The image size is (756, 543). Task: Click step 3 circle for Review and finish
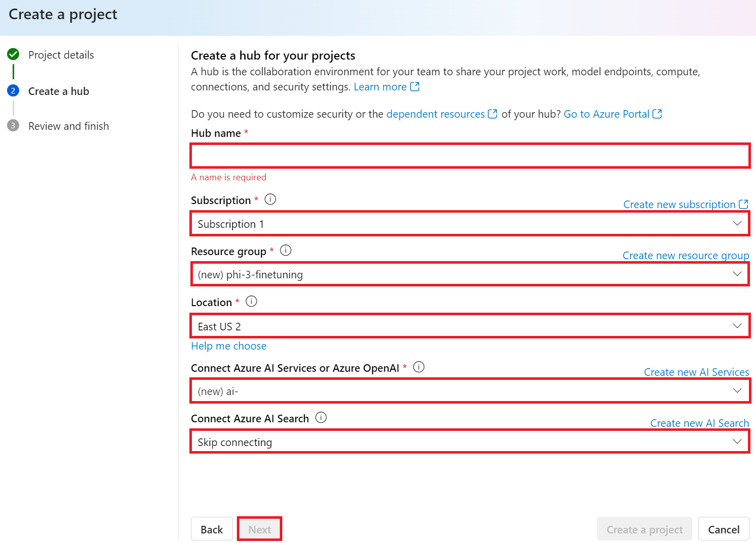coord(13,125)
